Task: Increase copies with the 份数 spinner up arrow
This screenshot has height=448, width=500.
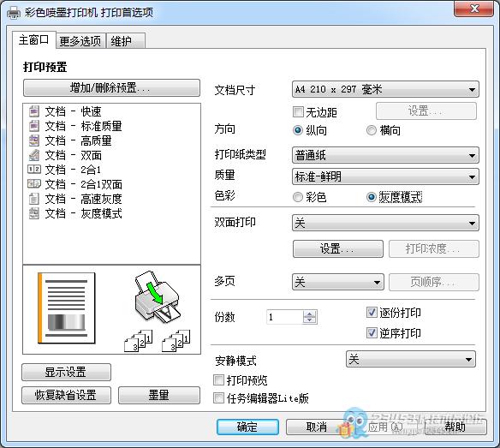Action: (309, 314)
